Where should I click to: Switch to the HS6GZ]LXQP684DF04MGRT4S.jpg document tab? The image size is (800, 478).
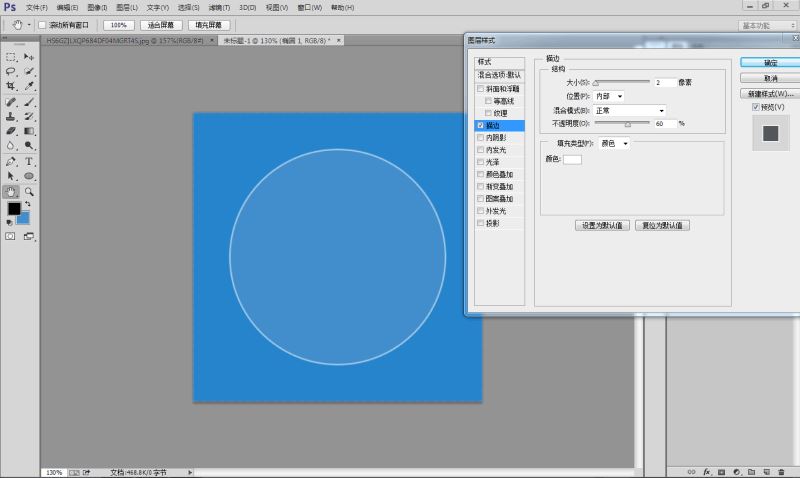(124, 41)
